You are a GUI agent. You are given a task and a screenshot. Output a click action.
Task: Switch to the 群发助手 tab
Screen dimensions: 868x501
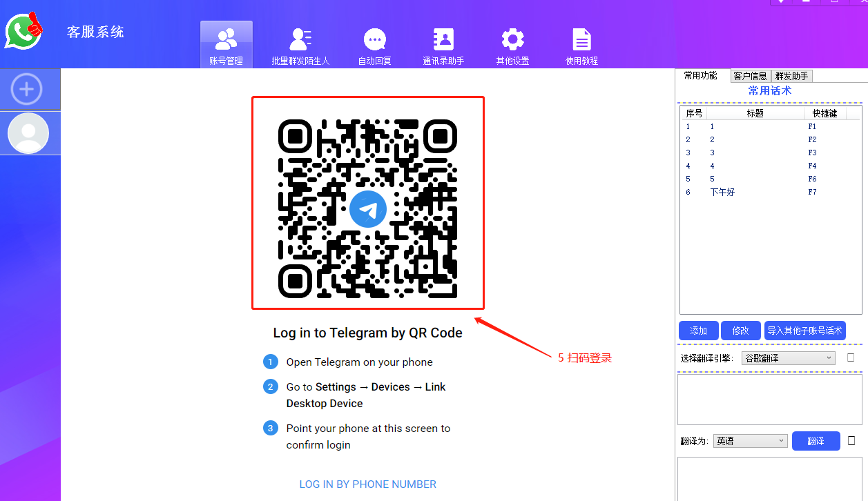tap(791, 76)
